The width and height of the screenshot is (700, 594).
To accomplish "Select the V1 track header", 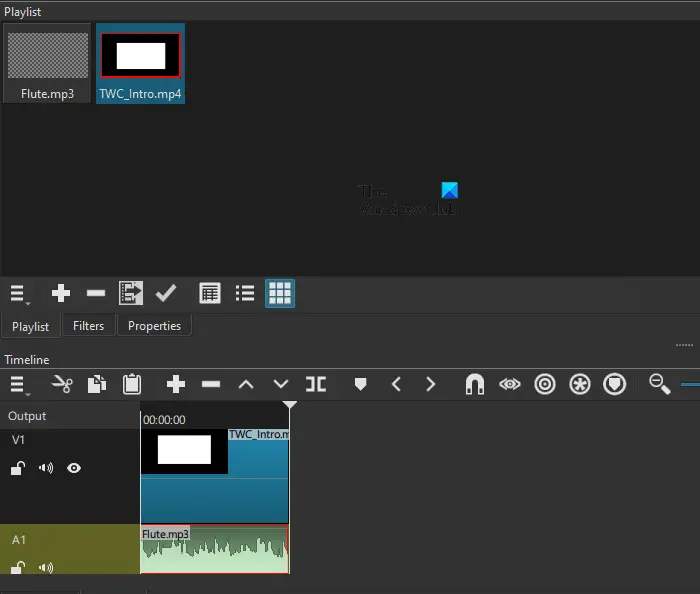I will (70, 477).
